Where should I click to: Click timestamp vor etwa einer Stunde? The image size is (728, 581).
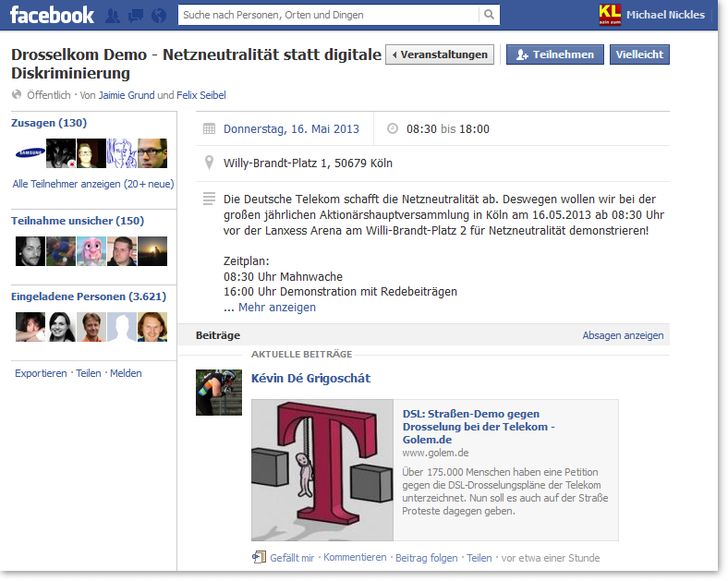[x=551, y=558]
